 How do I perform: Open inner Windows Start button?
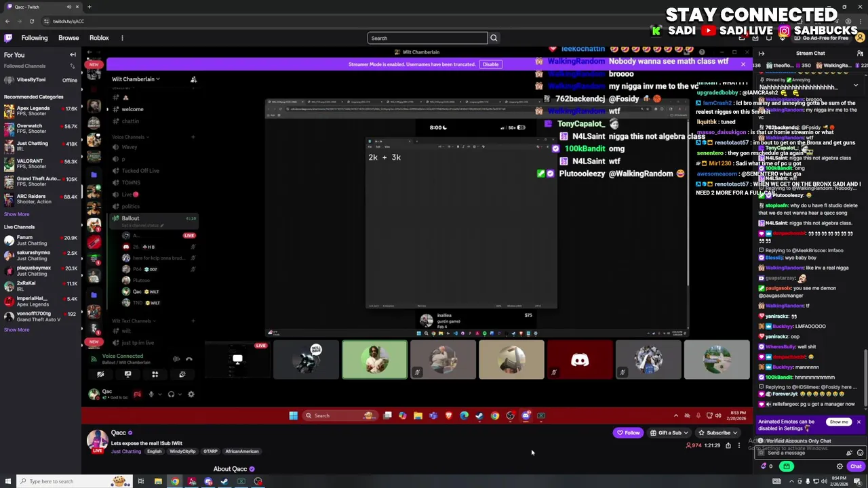[x=293, y=415]
